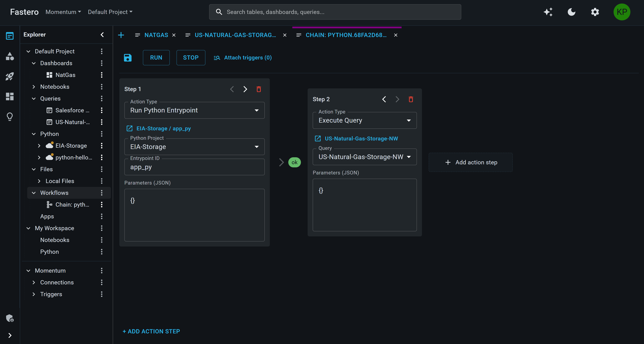644x344 pixels.
Task: Open the dashboards grid icon in left rail
Action: tap(10, 97)
